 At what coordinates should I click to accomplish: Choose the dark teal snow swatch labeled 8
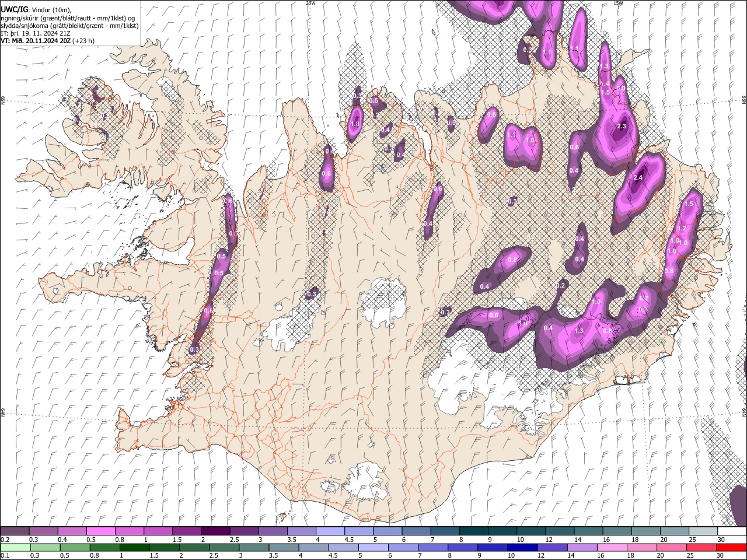(x=473, y=531)
